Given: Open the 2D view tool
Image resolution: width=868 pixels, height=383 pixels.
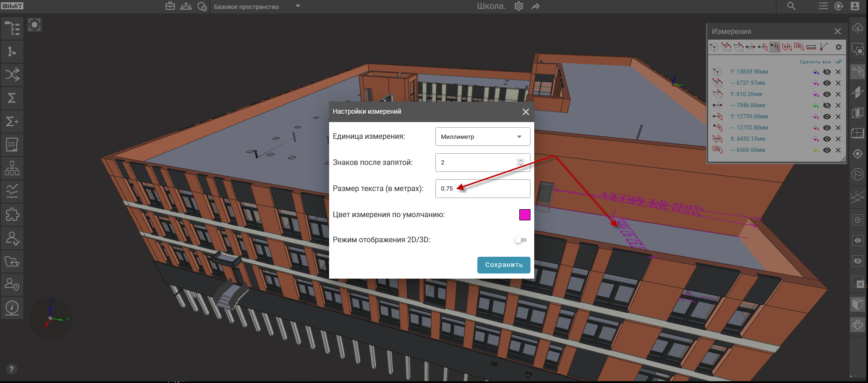Looking at the screenshot, I should pyautogui.click(x=12, y=144).
